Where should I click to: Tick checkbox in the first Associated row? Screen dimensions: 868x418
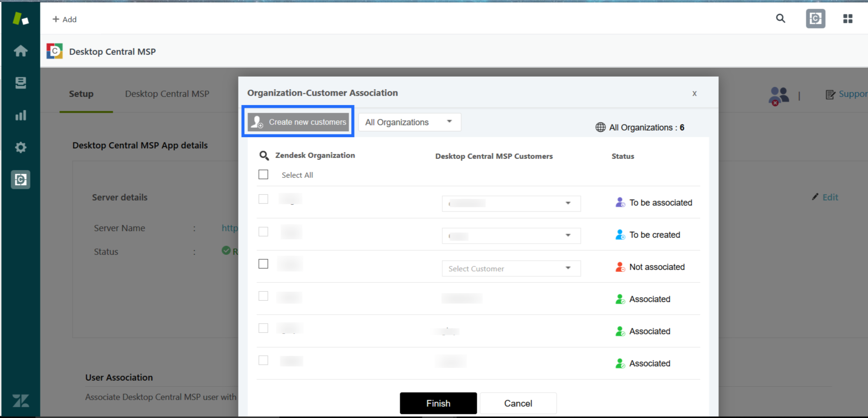click(263, 296)
